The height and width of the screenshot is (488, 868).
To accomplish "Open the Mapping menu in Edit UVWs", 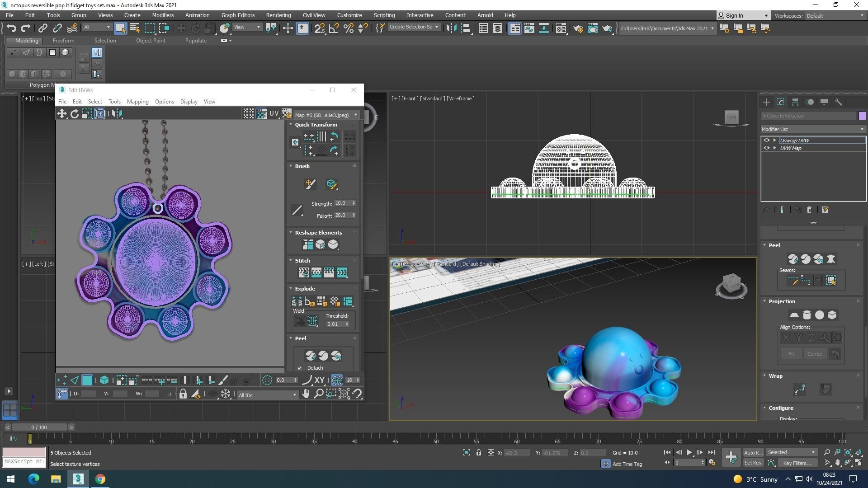I will 137,102.
